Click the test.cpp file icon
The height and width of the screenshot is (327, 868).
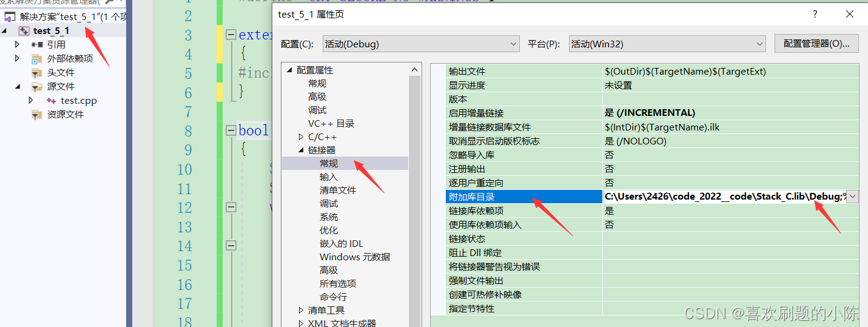(52, 101)
